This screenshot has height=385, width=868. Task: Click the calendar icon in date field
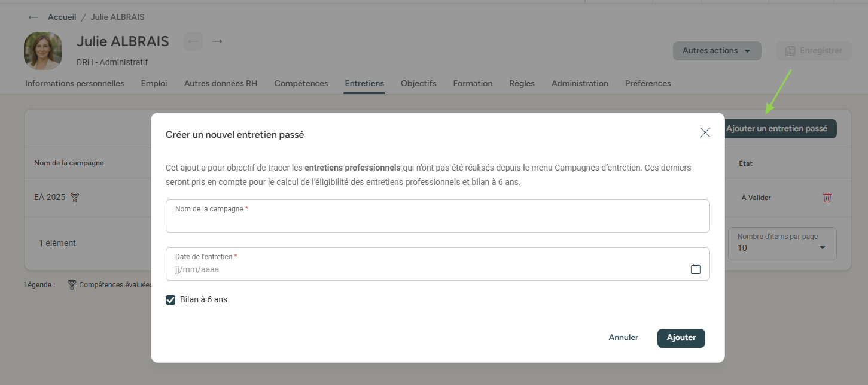695,269
